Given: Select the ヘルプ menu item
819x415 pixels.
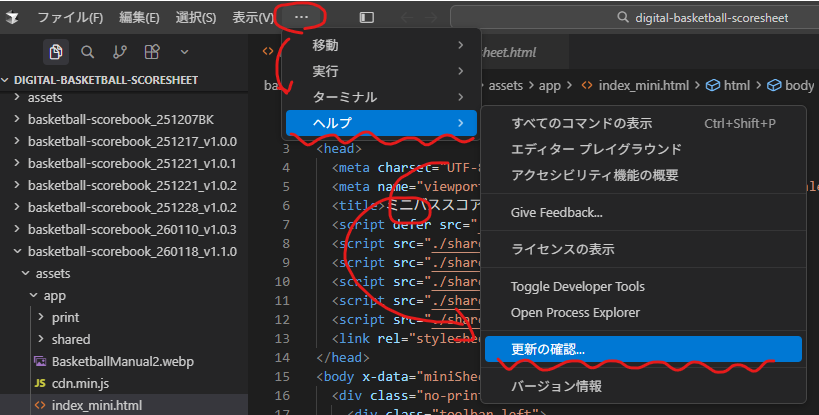Looking at the screenshot, I should click(381, 123).
